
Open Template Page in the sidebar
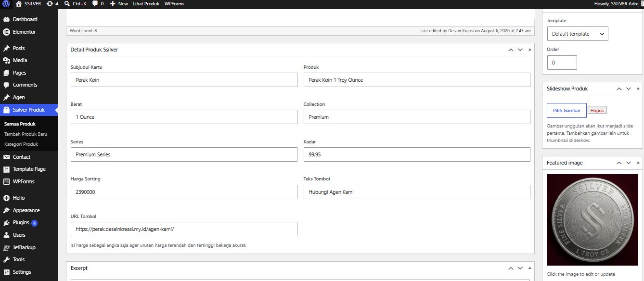tap(29, 169)
